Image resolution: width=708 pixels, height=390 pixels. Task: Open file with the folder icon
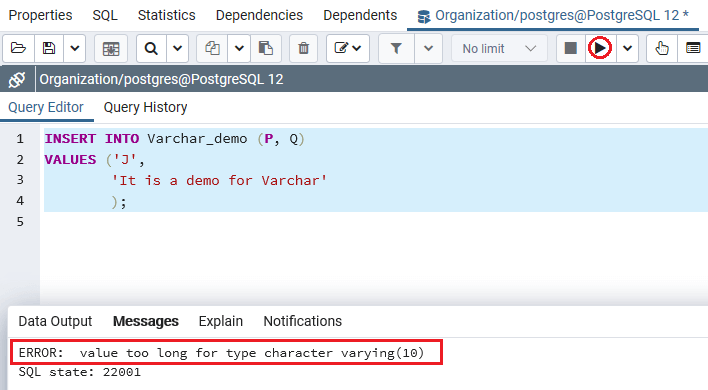19,48
